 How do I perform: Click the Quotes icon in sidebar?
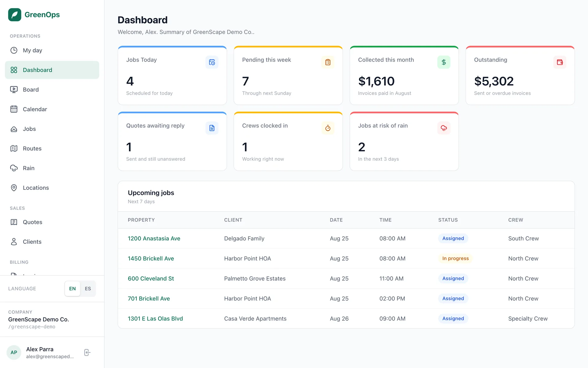point(14,222)
